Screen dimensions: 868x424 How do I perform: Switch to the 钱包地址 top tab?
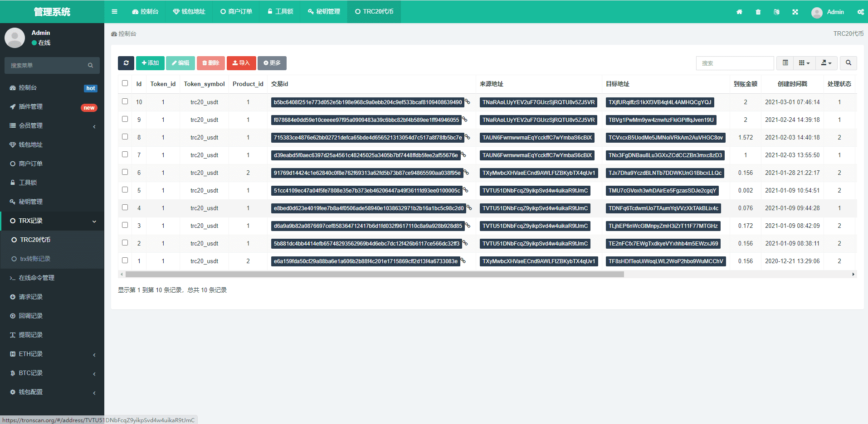click(189, 11)
